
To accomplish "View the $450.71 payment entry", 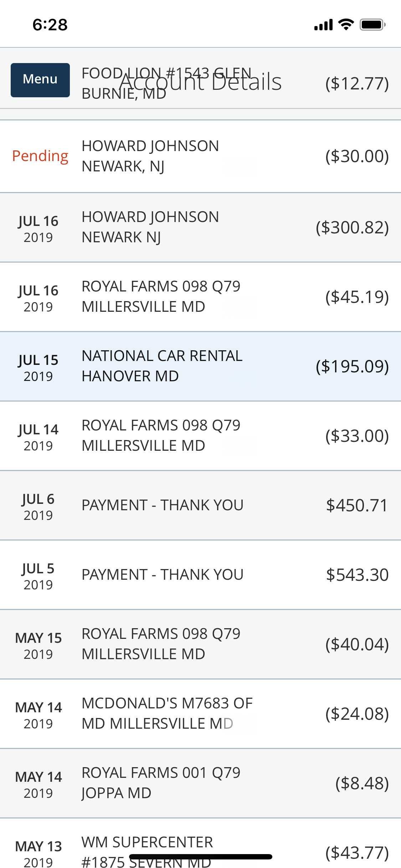I will click(x=200, y=505).
